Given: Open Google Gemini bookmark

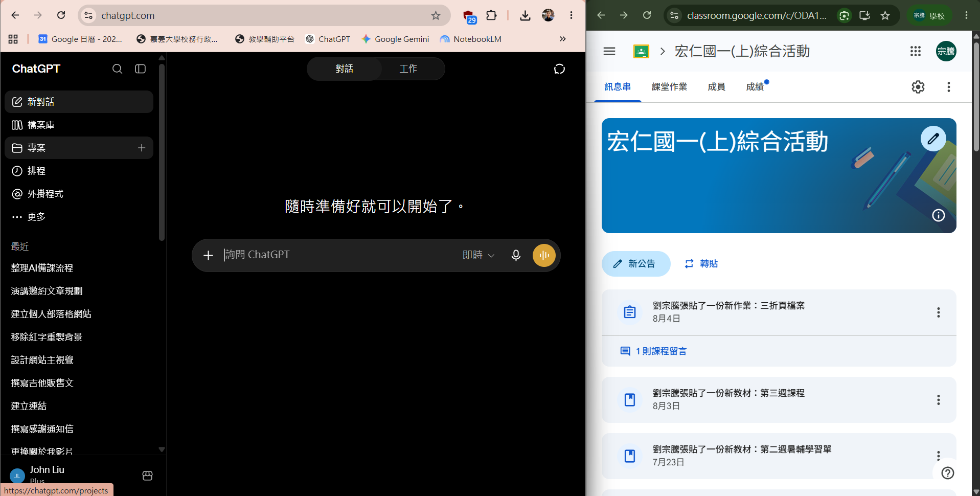Looking at the screenshot, I should point(395,39).
